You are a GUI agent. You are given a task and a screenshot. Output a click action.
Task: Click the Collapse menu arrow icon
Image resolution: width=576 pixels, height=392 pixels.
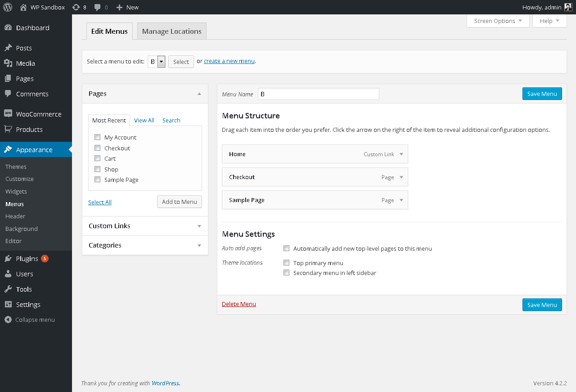pos(8,320)
